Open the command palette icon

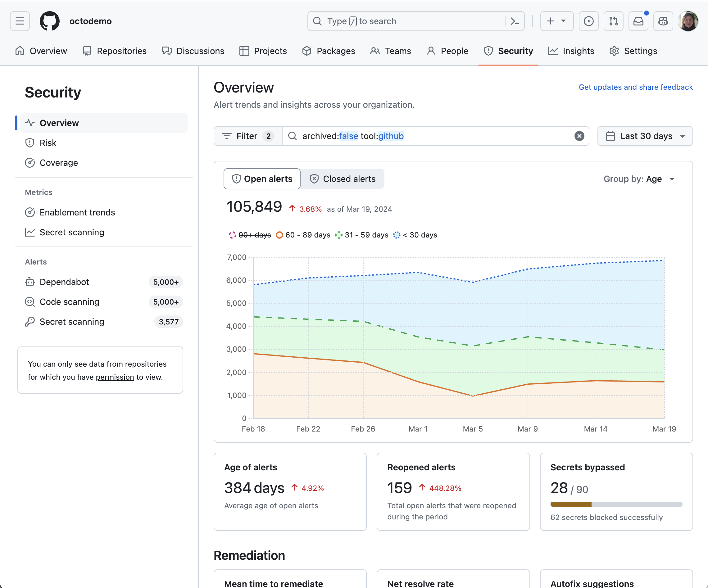(x=515, y=21)
